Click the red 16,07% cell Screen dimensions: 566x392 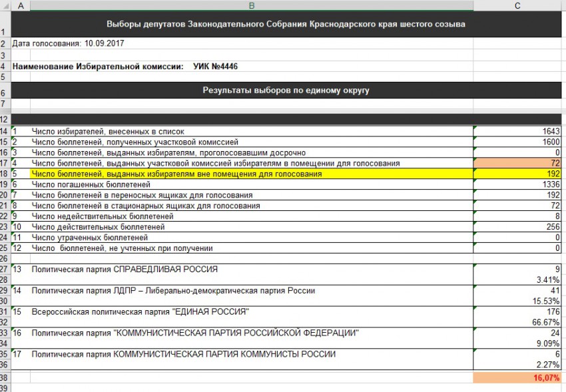click(x=517, y=377)
